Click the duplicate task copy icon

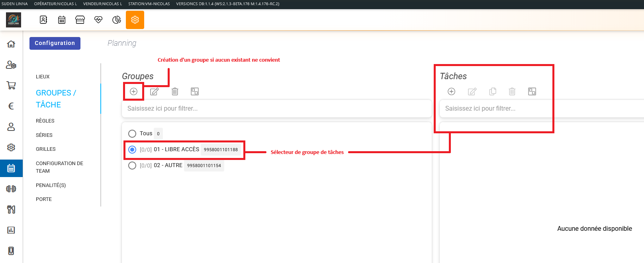coord(493,92)
